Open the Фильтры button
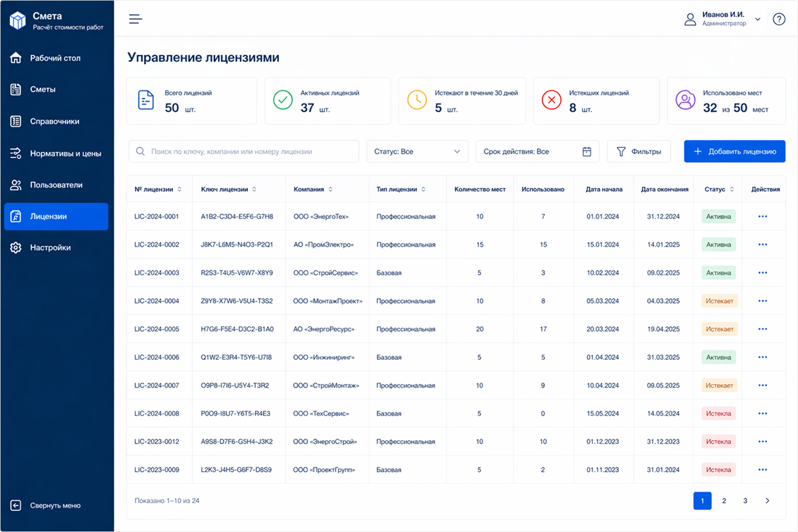 [x=638, y=152]
